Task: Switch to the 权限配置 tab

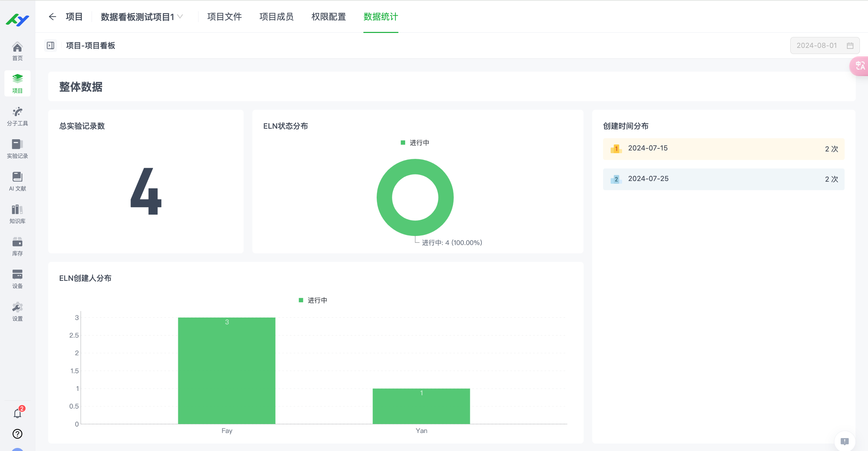Action: (328, 17)
